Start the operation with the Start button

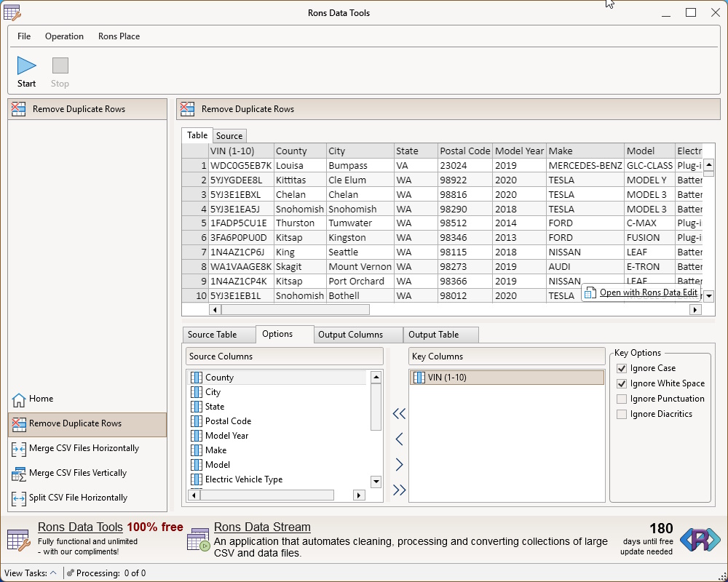point(26,72)
